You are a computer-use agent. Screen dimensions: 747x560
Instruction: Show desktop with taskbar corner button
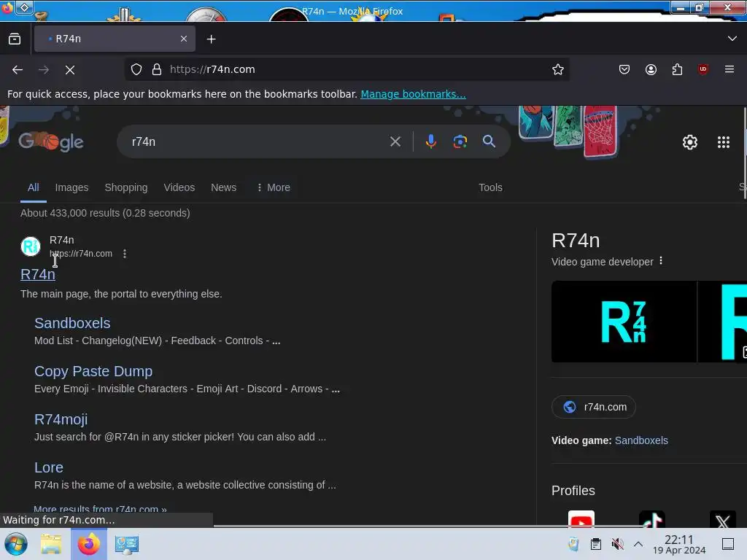click(728, 544)
